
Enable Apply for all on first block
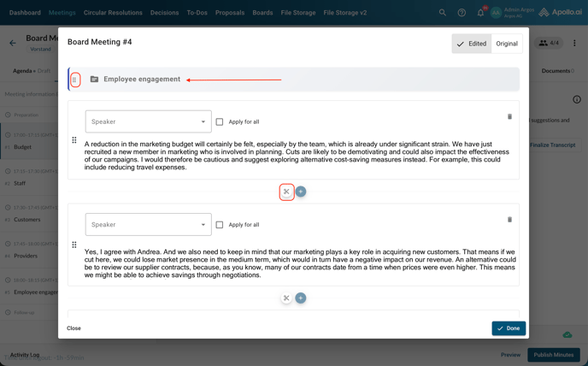point(220,121)
